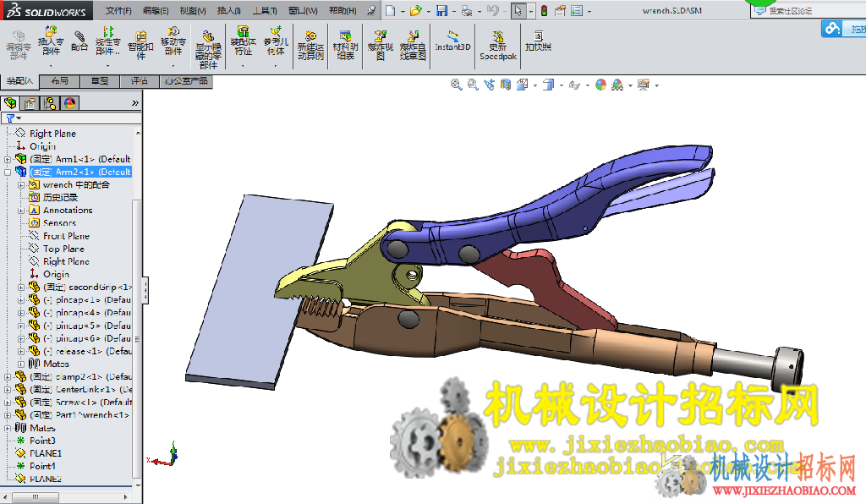
Task: Click Zoom to Area magnifier icon
Action: click(x=472, y=85)
